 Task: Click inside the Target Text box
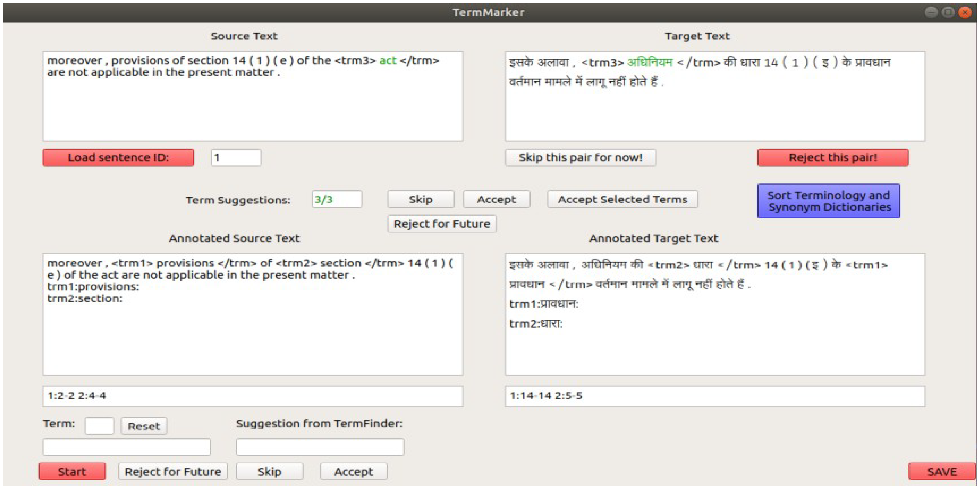(x=714, y=111)
